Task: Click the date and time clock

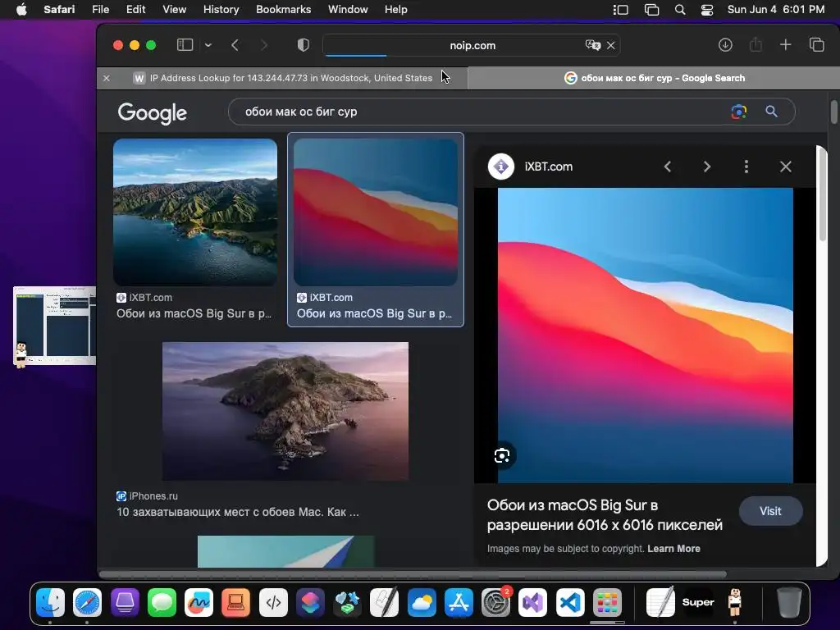Action: (x=776, y=10)
